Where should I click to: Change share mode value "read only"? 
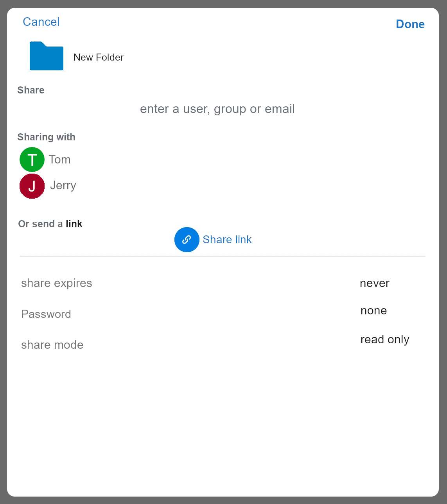pyautogui.click(x=385, y=339)
